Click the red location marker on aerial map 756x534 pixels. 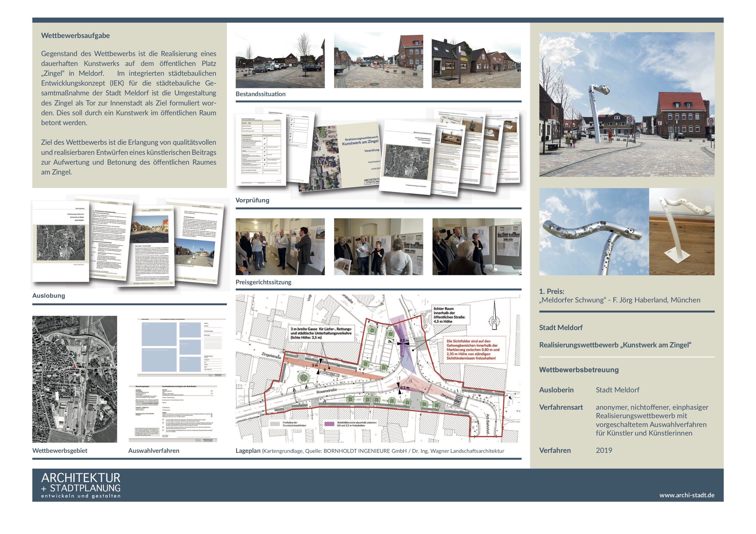(x=74, y=367)
